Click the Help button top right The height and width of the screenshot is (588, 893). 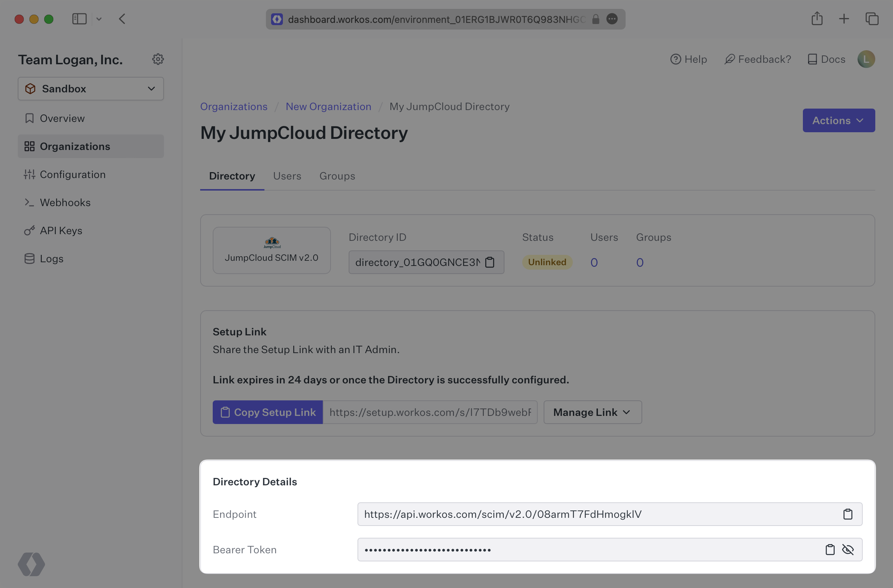coord(688,60)
